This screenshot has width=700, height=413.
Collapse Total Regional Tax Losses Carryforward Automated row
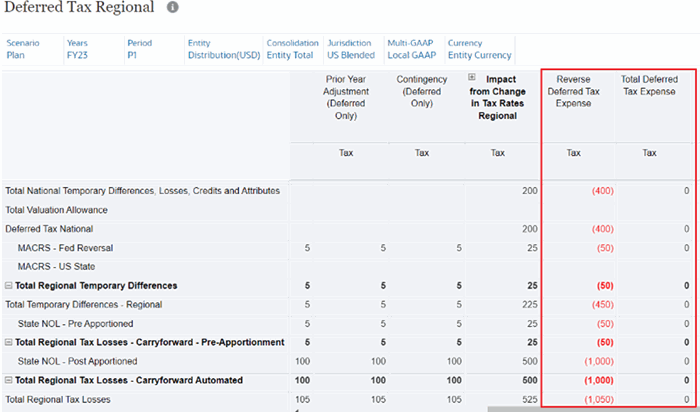click(x=9, y=381)
